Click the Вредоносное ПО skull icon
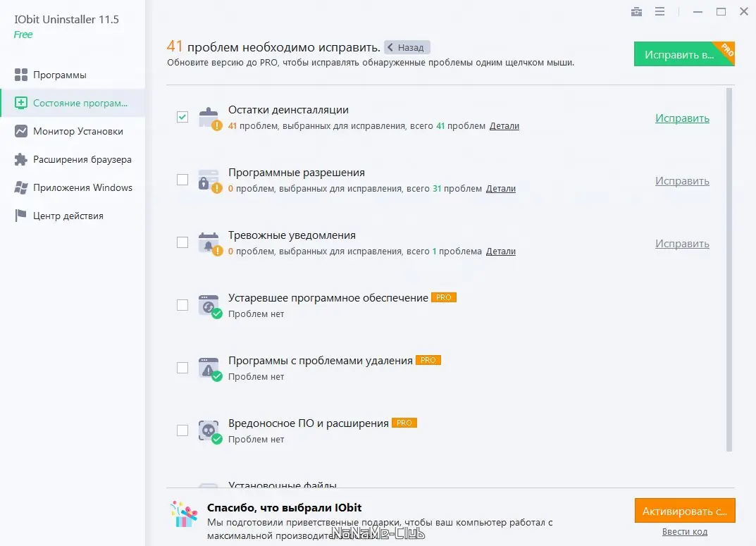Screen dimensions: 756x546 (209, 431)
